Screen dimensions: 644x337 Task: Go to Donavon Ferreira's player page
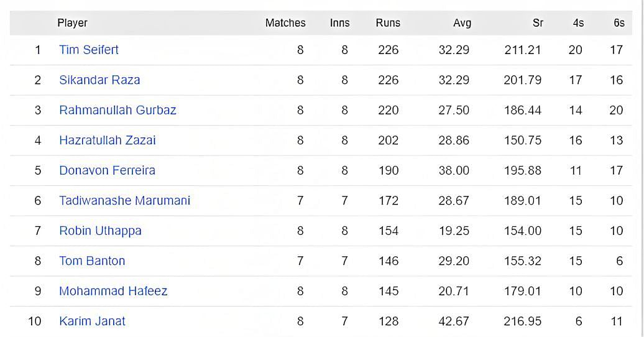click(107, 170)
